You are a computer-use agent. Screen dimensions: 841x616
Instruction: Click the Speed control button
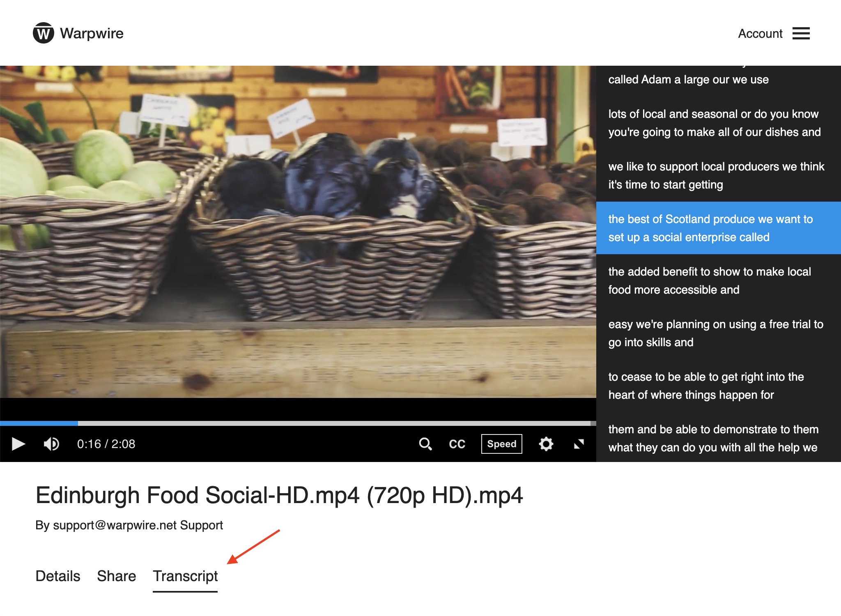point(502,444)
